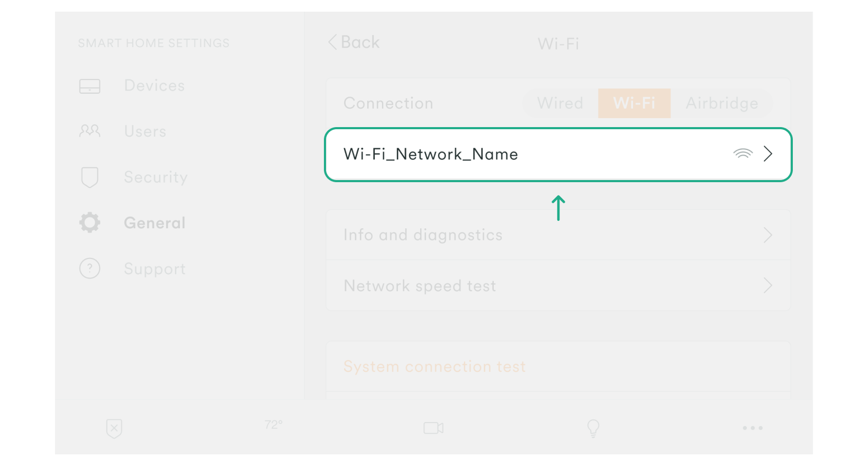This screenshot has height=466, width=868.
Task: Open Network speed test chevron
Action: [768, 286]
